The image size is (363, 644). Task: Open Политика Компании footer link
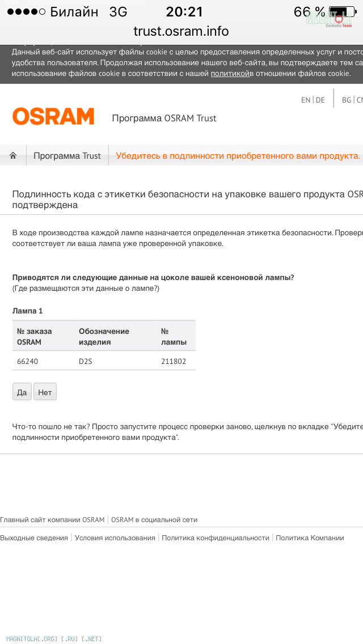[x=310, y=538]
